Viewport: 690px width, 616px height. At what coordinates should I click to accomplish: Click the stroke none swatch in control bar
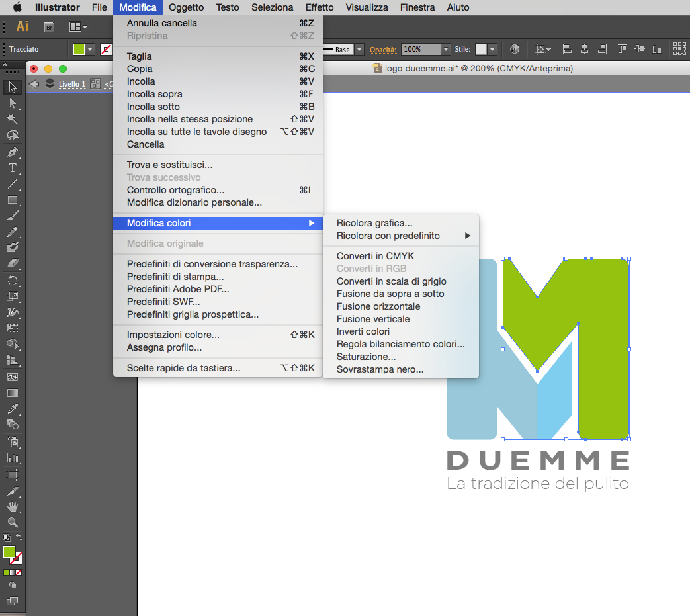pos(106,49)
